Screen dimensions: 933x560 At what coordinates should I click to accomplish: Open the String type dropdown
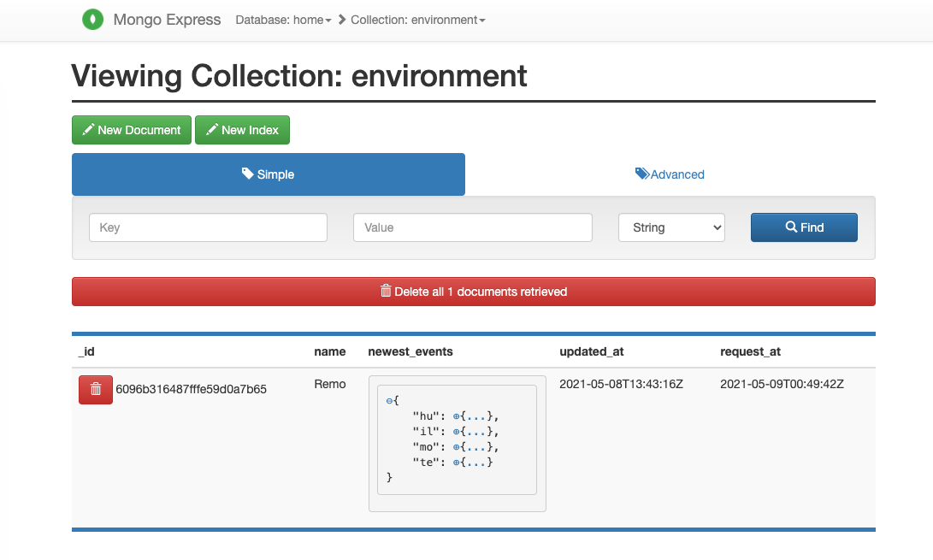(x=671, y=227)
